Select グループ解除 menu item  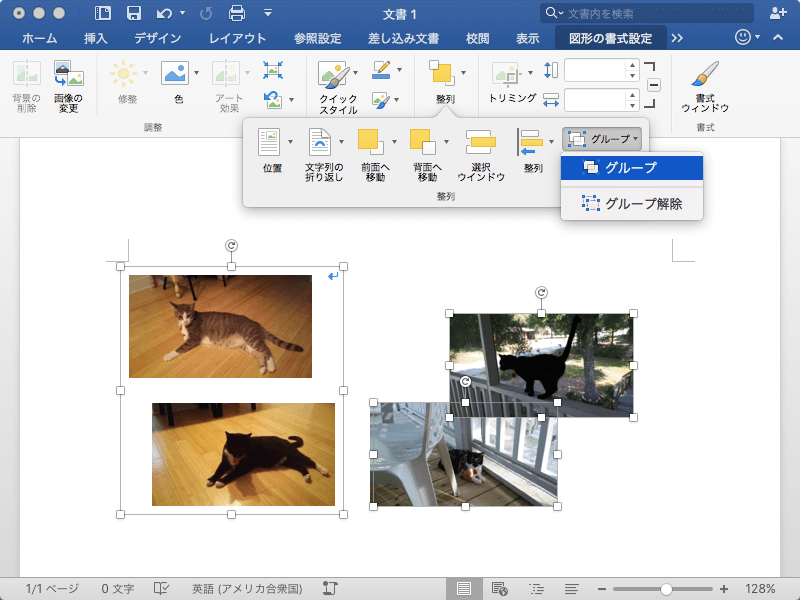[632, 204]
